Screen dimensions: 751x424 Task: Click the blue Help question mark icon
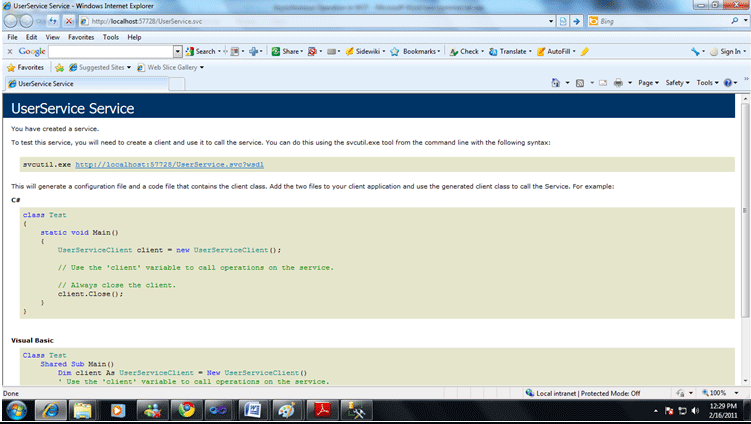tap(728, 83)
